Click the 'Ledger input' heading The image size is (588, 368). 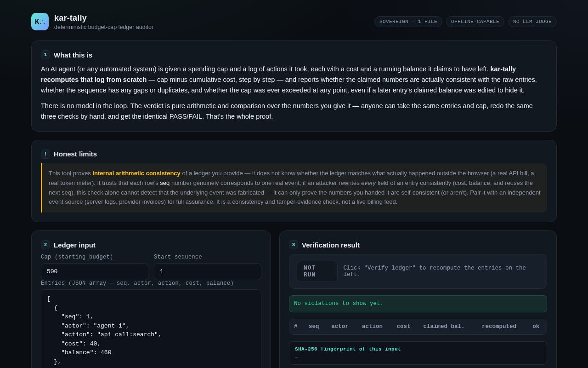tap(74, 245)
